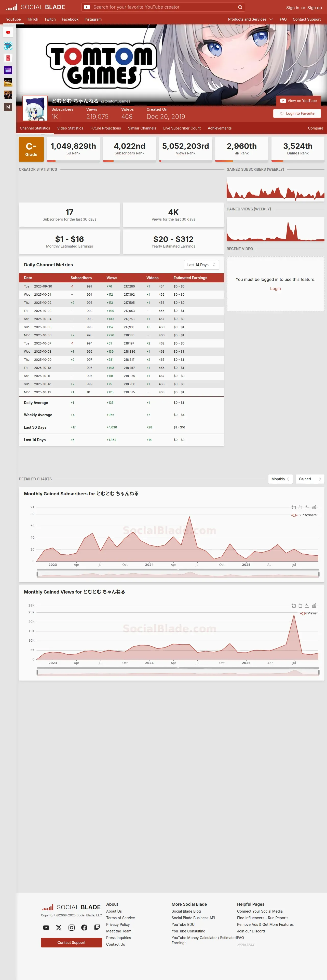Switch to Future Projections tab
The image size is (327, 980).
click(105, 128)
